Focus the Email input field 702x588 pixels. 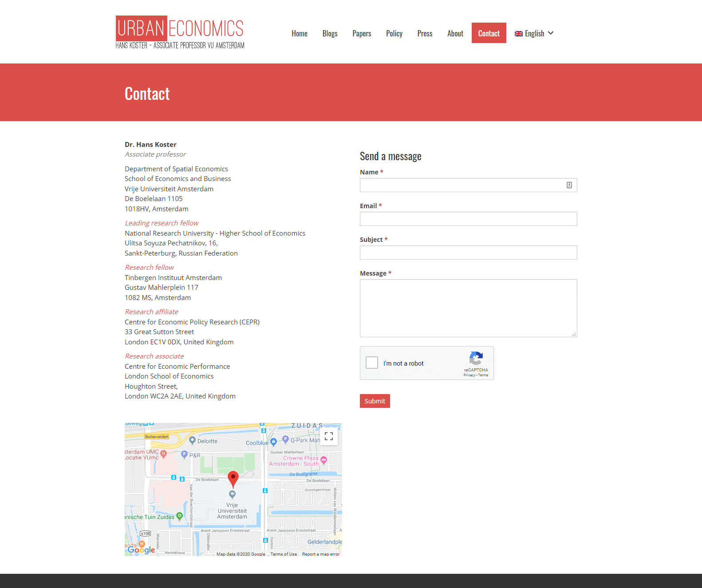(x=468, y=219)
